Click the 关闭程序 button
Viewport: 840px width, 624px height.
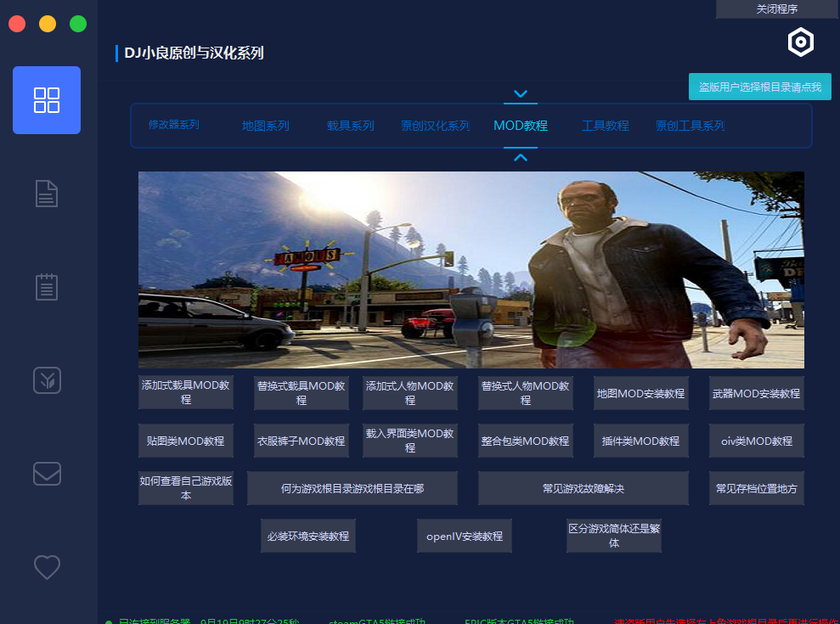pyautogui.click(x=776, y=9)
